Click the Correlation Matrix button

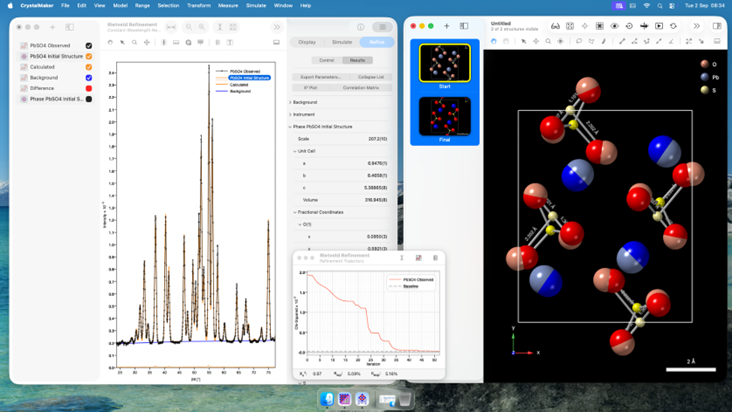(360, 88)
